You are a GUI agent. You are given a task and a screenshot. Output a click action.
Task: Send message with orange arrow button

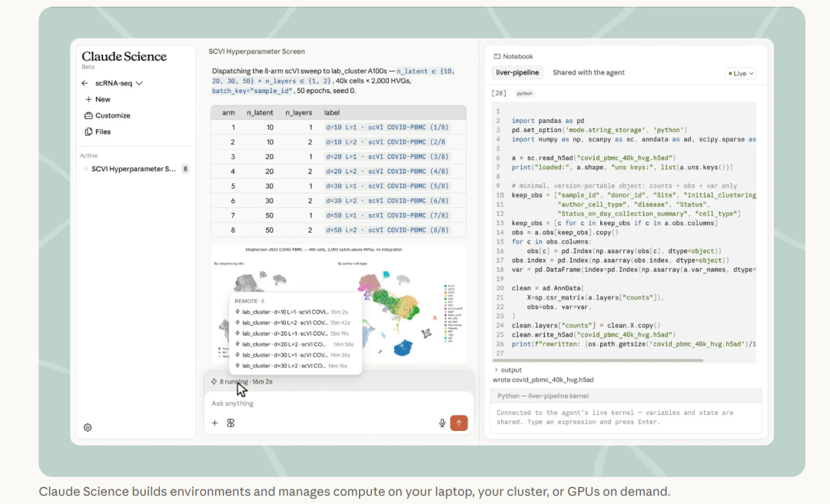point(459,423)
